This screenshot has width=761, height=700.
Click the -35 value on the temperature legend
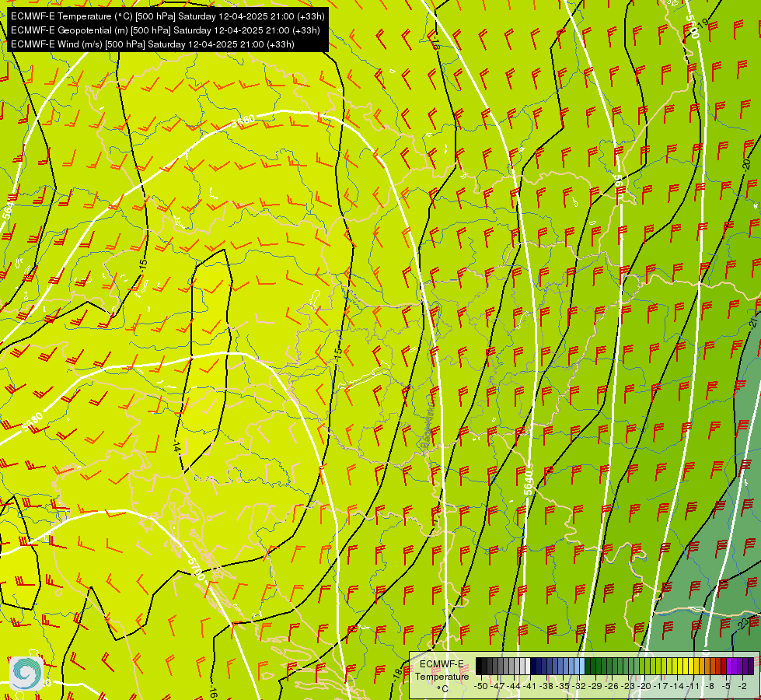pyautogui.click(x=563, y=686)
